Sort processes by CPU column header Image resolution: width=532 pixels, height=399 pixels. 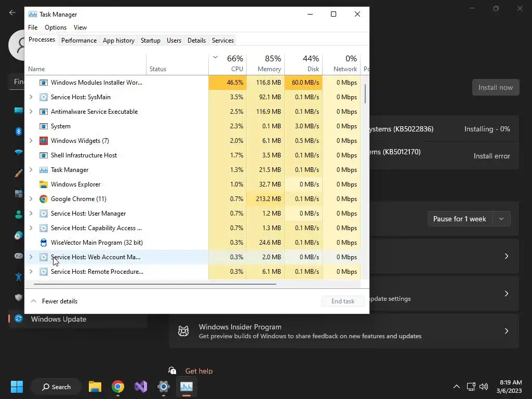click(228, 64)
